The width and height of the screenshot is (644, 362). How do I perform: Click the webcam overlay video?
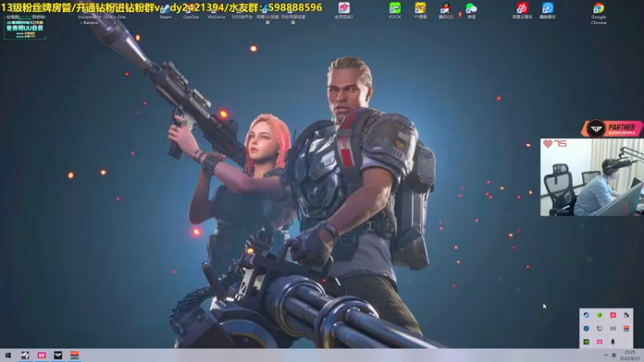pyautogui.click(x=592, y=177)
